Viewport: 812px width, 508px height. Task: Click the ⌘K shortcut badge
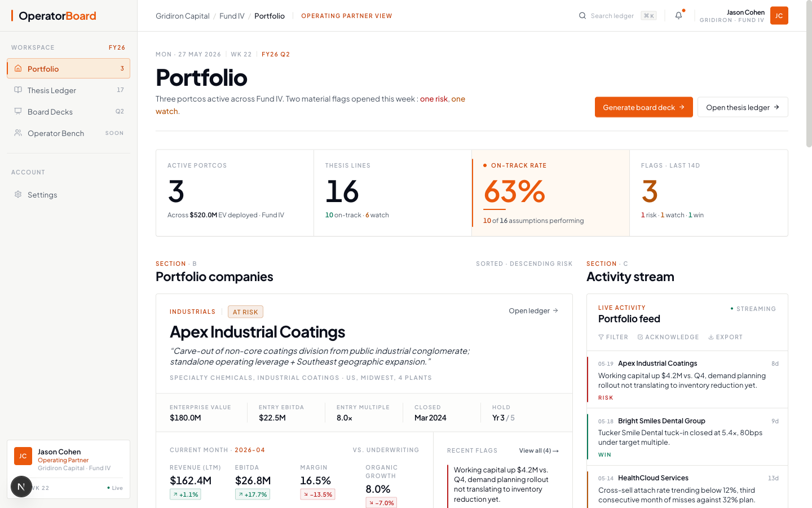(648, 16)
